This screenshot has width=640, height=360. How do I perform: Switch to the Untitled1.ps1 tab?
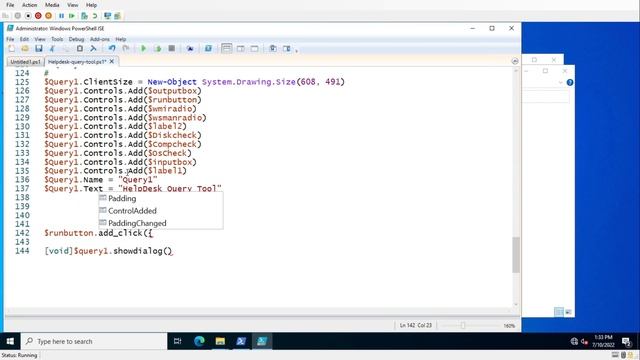(25, 62)
